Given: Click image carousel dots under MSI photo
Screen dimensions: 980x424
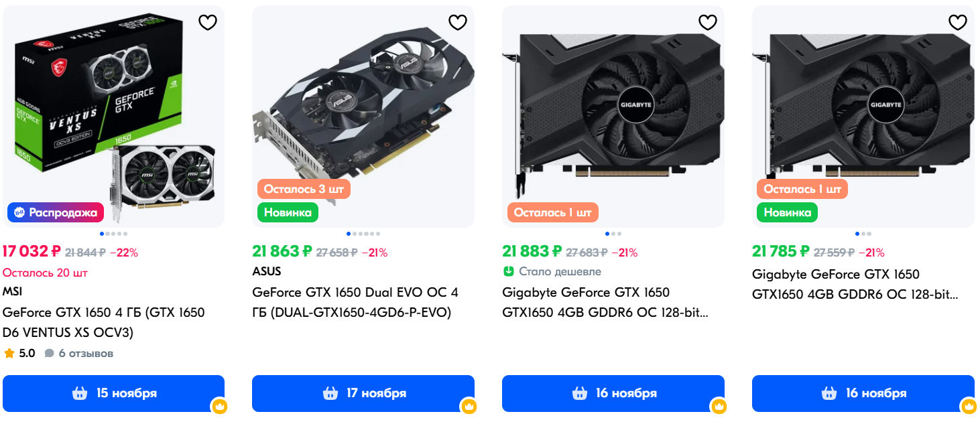Looking at the screenshot, I should [x=113, y=234].
